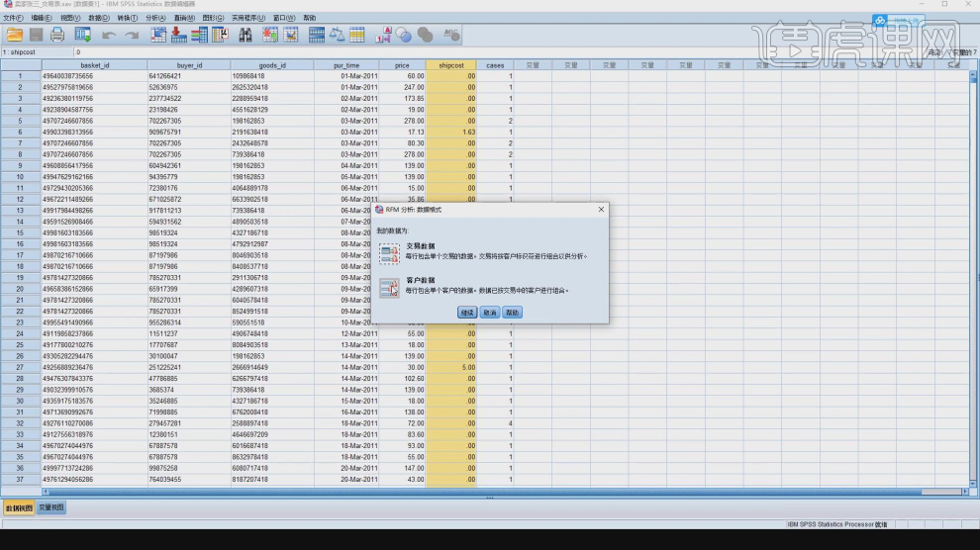
Task: Click shipcost cell showing 5.00
Action: click(450, 368)
